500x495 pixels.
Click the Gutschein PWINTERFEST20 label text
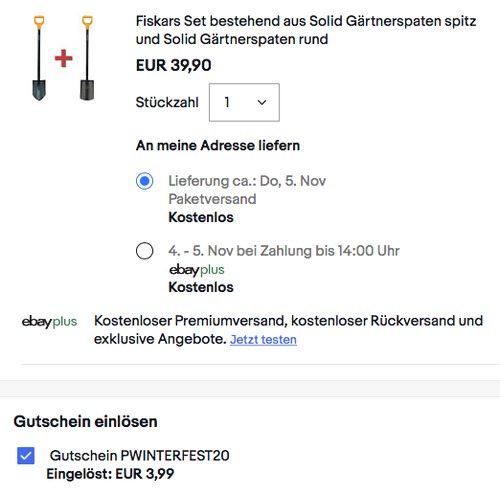(x=139, y=455)
